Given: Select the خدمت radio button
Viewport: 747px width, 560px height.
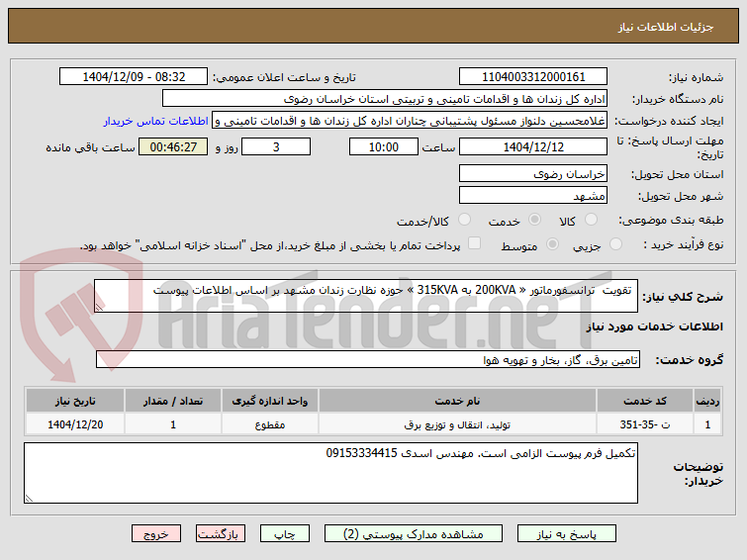Looking at the screenshot, I should (534, 220).
